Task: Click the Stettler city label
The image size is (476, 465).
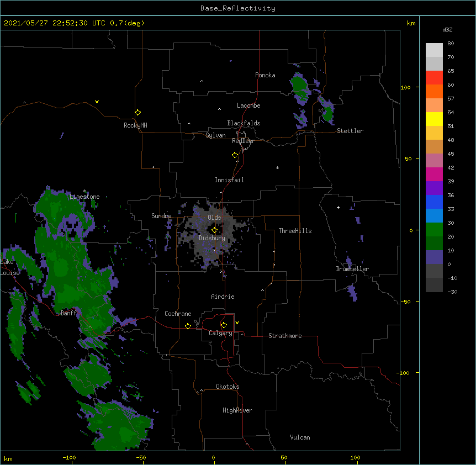Action: pyautogui.click(x=350, y=131)
